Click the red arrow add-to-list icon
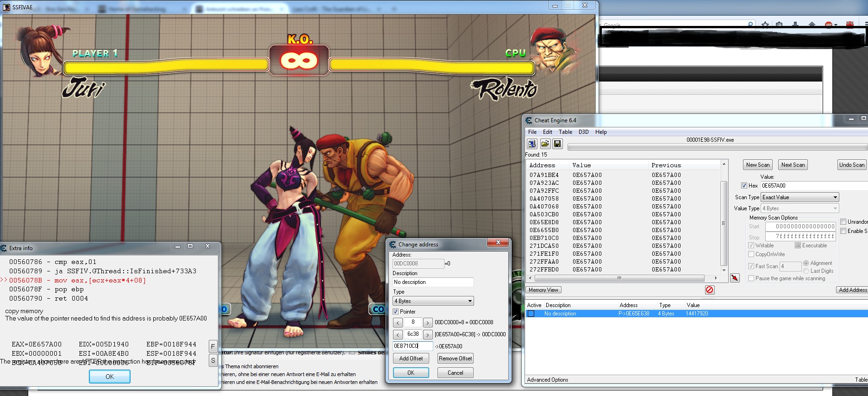 pos(735,278)
